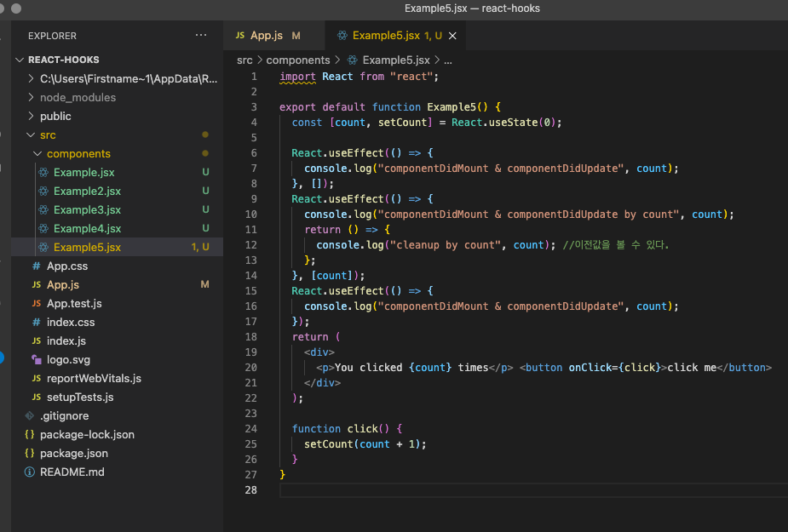
Task: Click the breadcrumb ellipsis segment
Action: pos(448,60)
